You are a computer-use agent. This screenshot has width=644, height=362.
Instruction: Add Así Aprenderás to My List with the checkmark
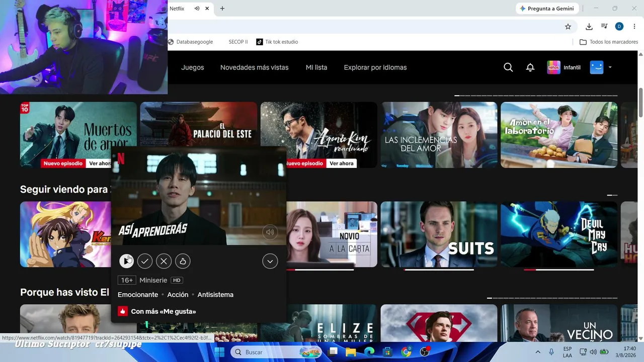[x=145, y=261]
